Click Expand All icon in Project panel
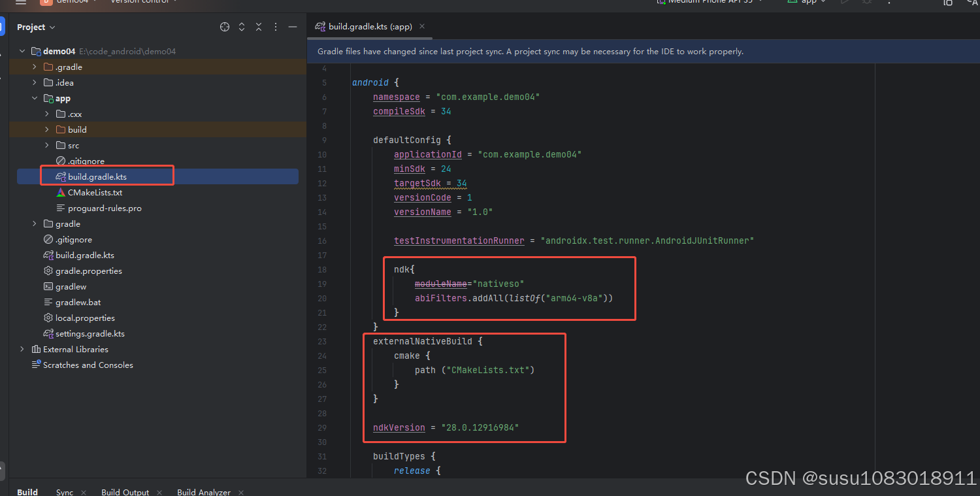The image size is (980, 496). point(242,27)
